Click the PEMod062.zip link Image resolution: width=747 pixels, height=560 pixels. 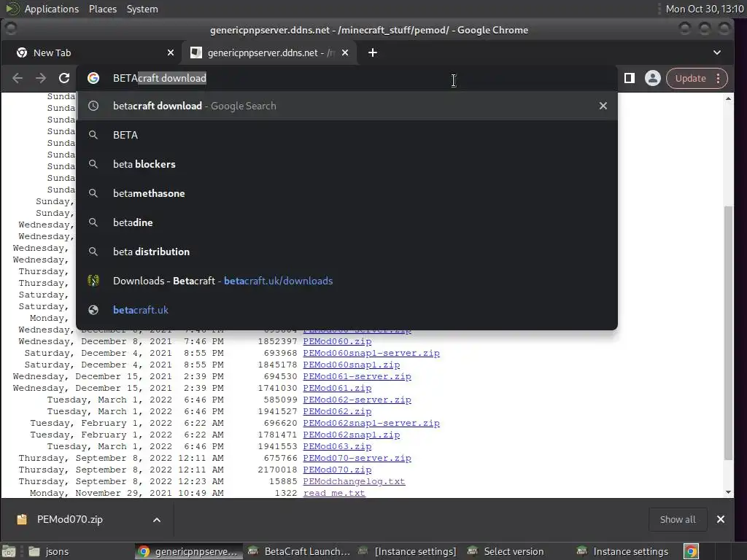(337, 411)
